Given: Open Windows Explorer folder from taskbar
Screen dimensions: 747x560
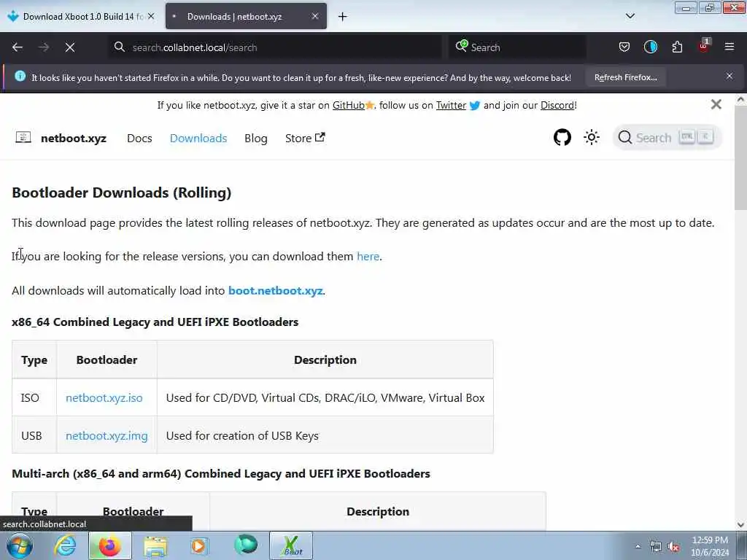Looking at the screenshot, I should pos(156,545).
